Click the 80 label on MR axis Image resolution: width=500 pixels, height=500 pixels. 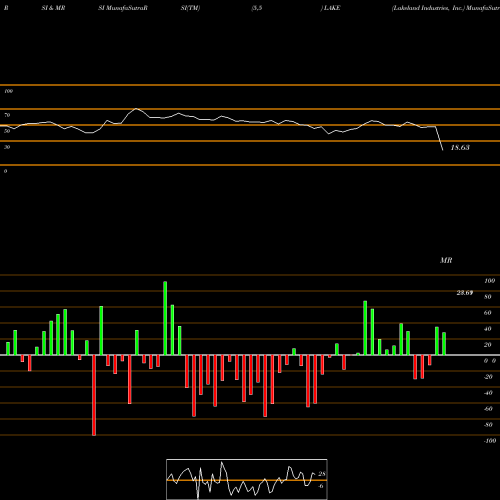(488, 297)
